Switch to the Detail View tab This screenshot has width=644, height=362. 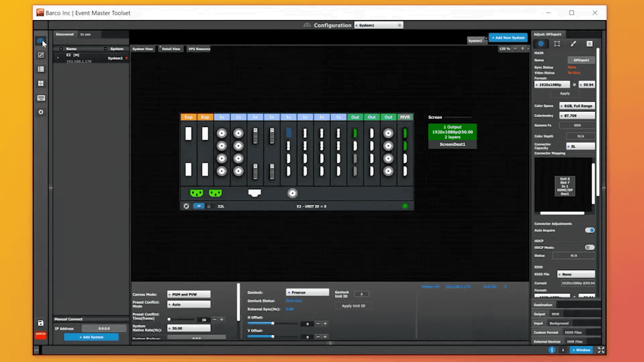coord(171,49)
